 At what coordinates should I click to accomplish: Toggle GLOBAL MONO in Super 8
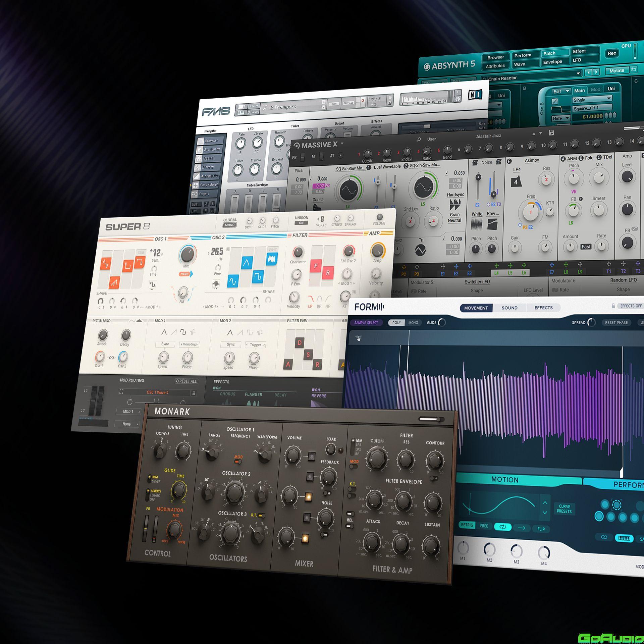230,225
